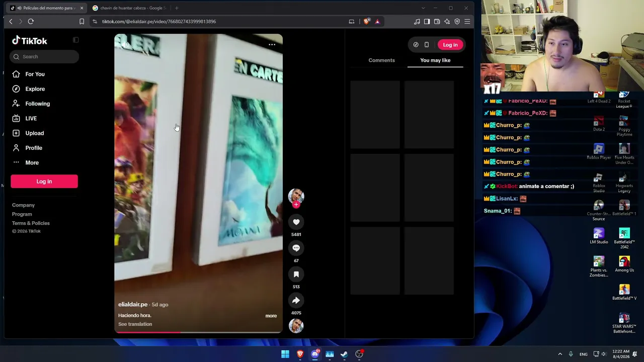The width and height of the screenshot is (644, 362).
Task: Reload the TikTok page
Action: (x=31, y=21)
